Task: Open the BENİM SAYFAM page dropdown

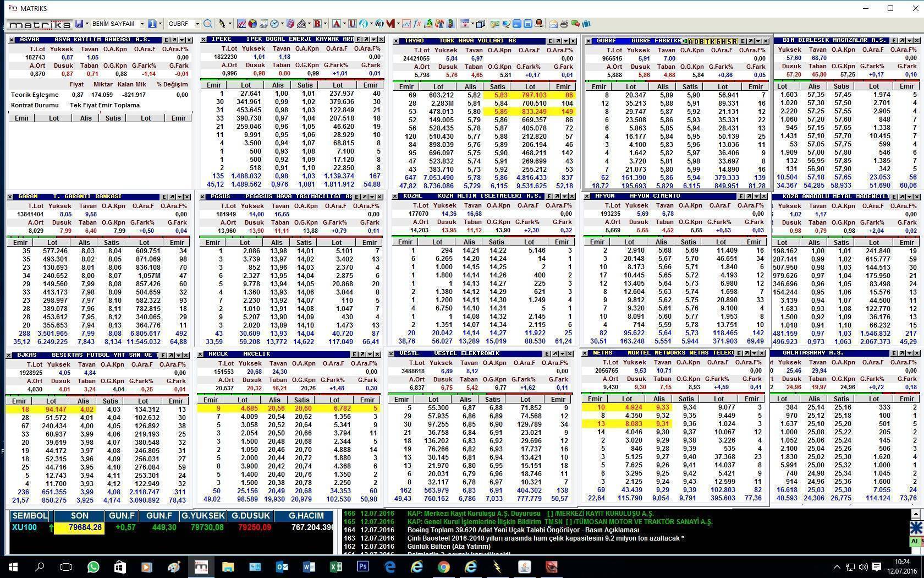Action: [142, 24]
